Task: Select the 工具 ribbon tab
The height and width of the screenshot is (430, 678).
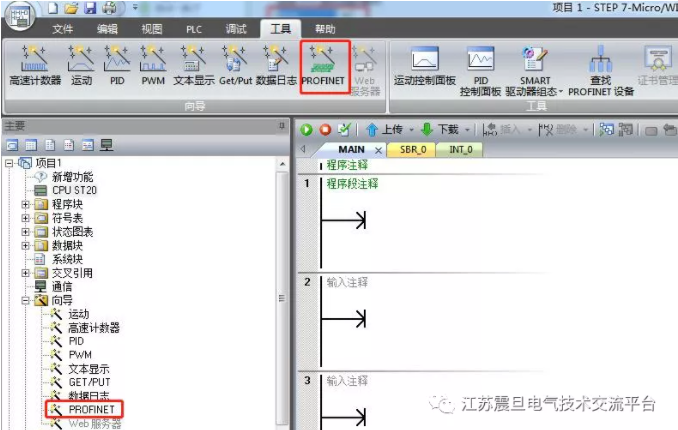Action: [281, 29]
